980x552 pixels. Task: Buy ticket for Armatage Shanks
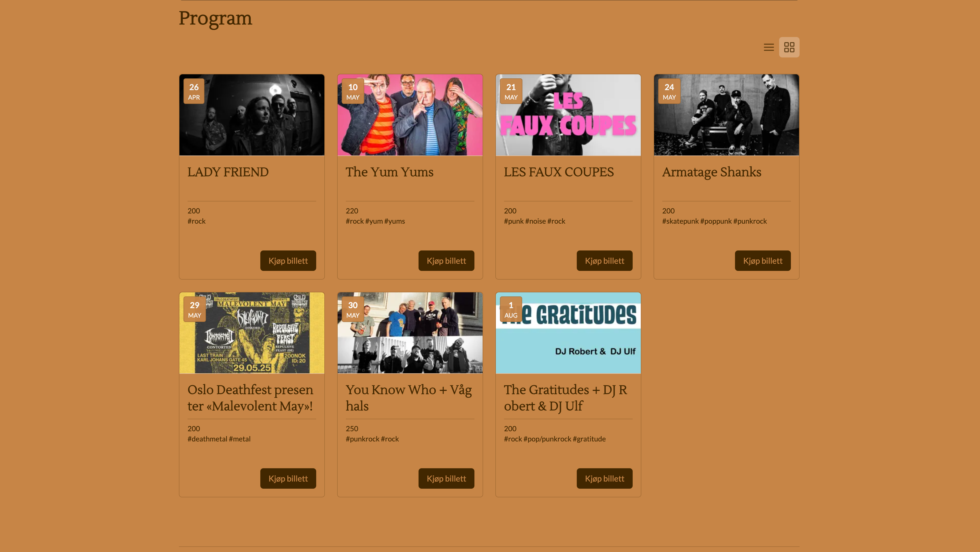tap(763, 261)
